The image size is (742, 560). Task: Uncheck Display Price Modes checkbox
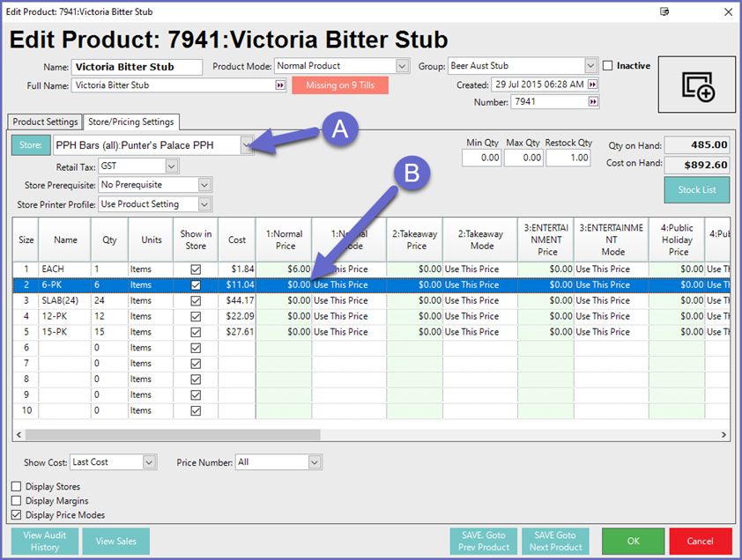pyautogui.click(x=17, y=514)
